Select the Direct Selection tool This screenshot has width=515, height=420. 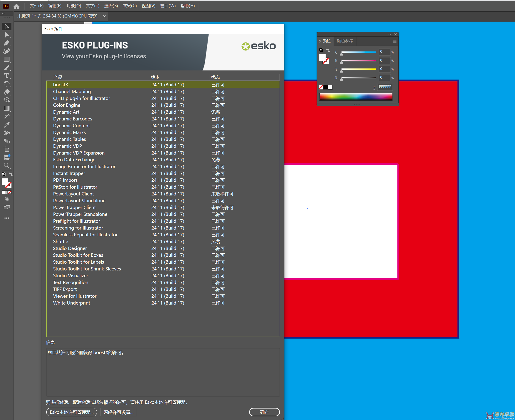coord(7,35)
